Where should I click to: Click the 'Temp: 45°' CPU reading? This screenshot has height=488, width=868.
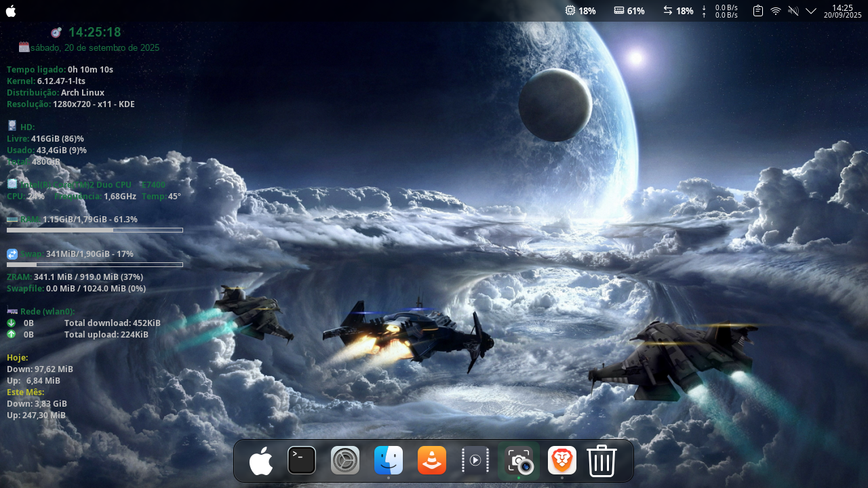[161, 197]
